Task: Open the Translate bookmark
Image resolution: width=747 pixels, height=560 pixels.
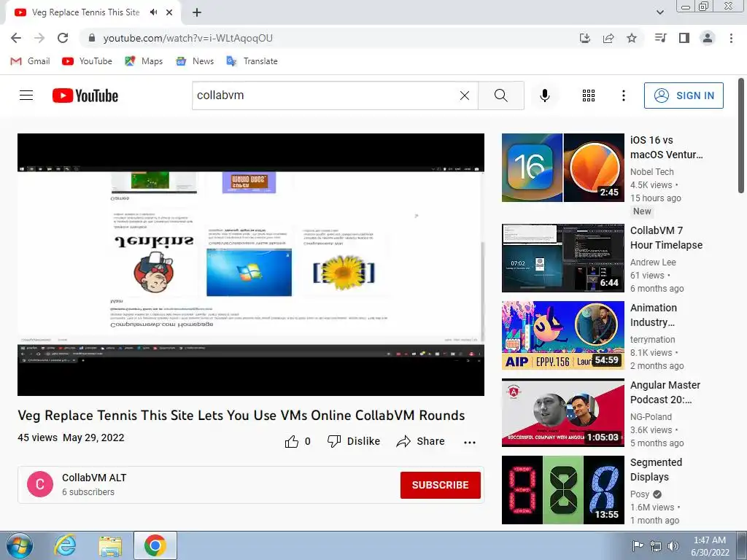Action: pyautogui.click(x=252, y=61)
